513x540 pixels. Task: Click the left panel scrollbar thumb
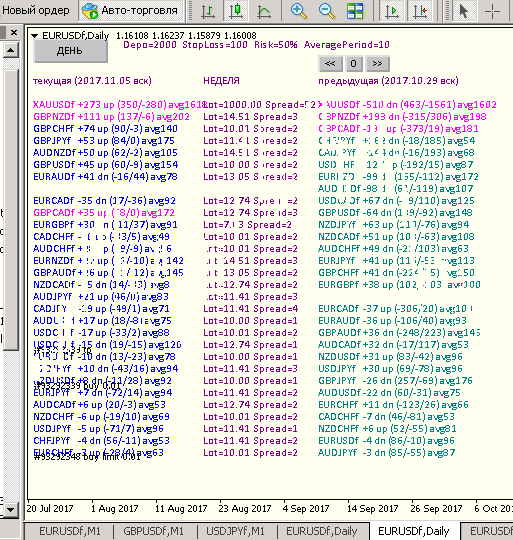point(11,209)
